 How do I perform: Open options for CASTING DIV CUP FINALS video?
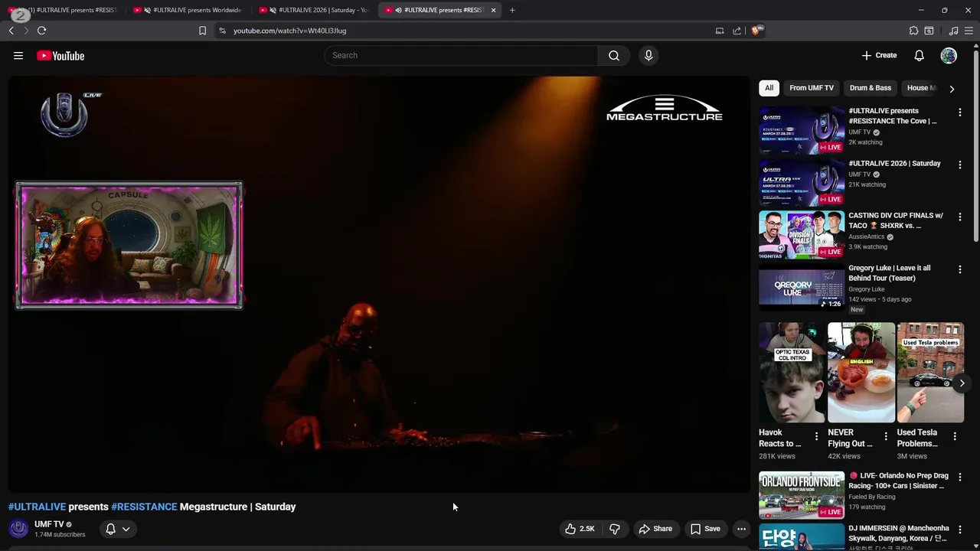pos(959,217)
